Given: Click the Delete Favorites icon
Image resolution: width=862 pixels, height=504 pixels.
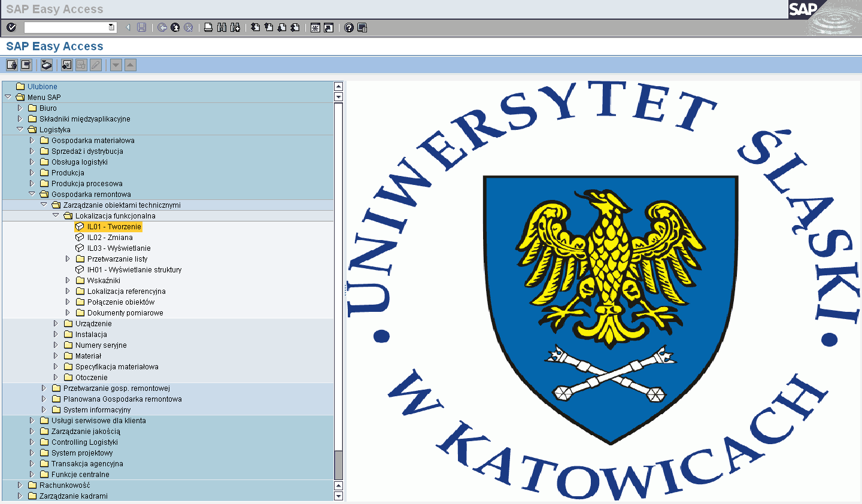Looking at the screenshot, I should (81, 65).
